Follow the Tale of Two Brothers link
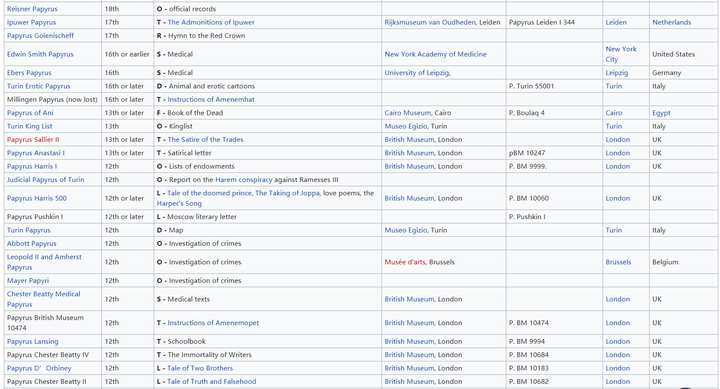The image size is (720, 389). click(x=200, y=368)
